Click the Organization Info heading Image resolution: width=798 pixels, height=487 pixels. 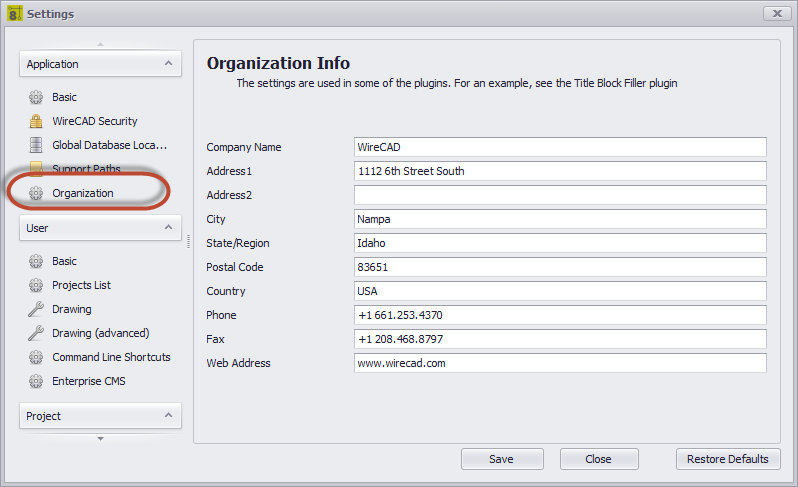(278, 63)
